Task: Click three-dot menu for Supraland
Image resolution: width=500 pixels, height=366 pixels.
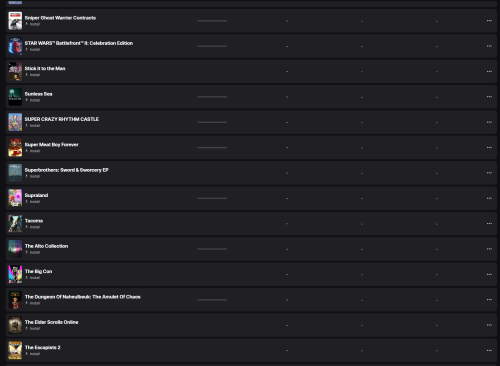Action: 489,198
